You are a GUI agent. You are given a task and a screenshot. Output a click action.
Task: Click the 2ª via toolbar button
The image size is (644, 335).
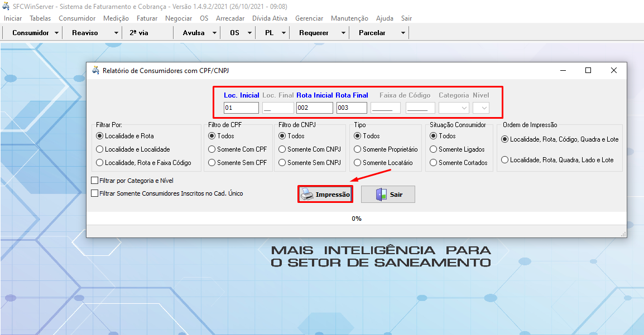[139, 33]
